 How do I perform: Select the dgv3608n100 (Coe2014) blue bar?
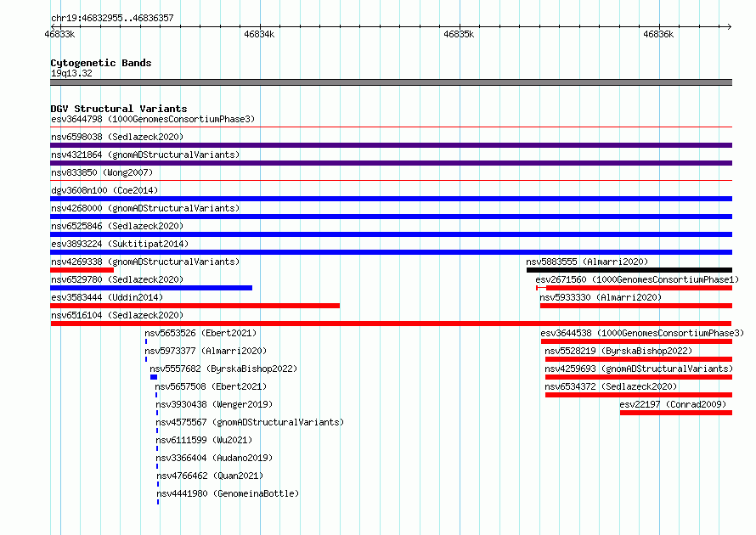[x=391, y=199]
